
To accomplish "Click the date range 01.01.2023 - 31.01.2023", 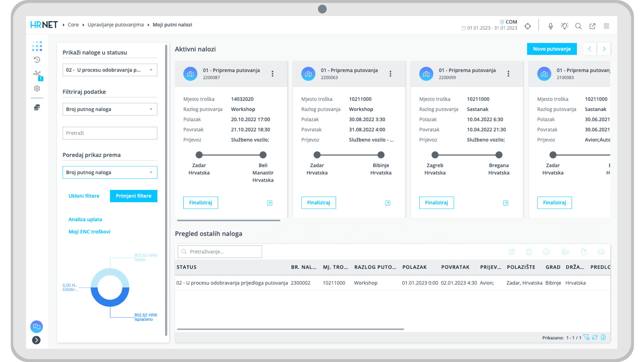I will [492, 28].
